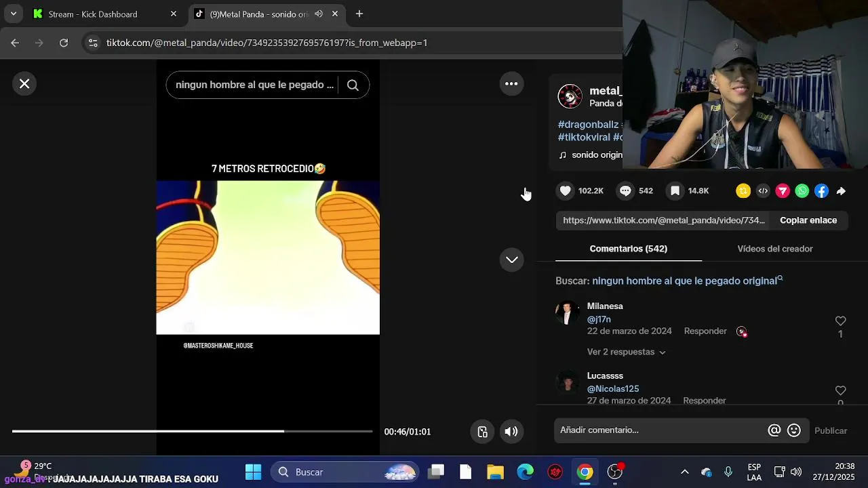868x488 pixels.
Task: Click the video search text field
Action: pos(254,85)
